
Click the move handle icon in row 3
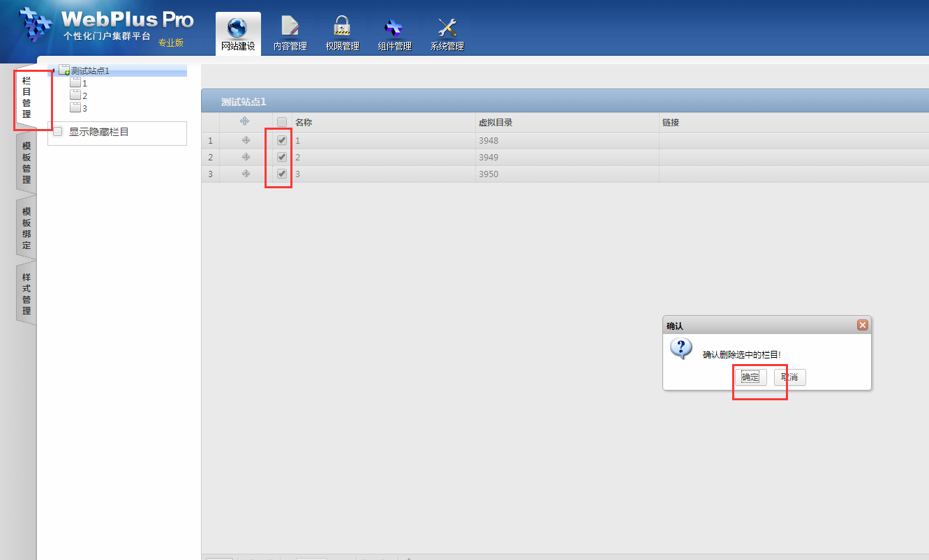click(x=245, y=174)
